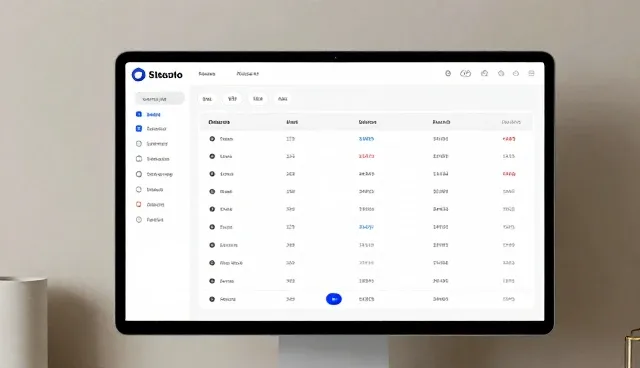
Task: Select the table row with two-word name
Action: click(x=366, y=263)
